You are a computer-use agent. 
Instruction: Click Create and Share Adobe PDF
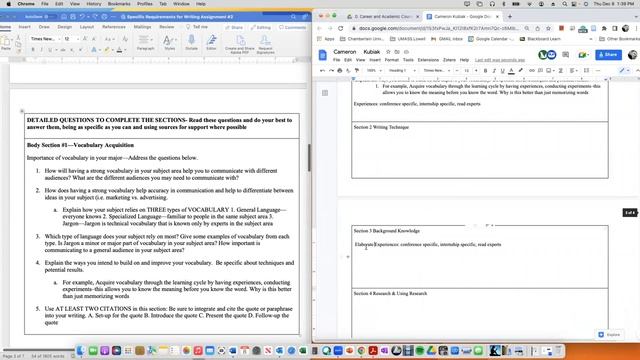[240, 44]
